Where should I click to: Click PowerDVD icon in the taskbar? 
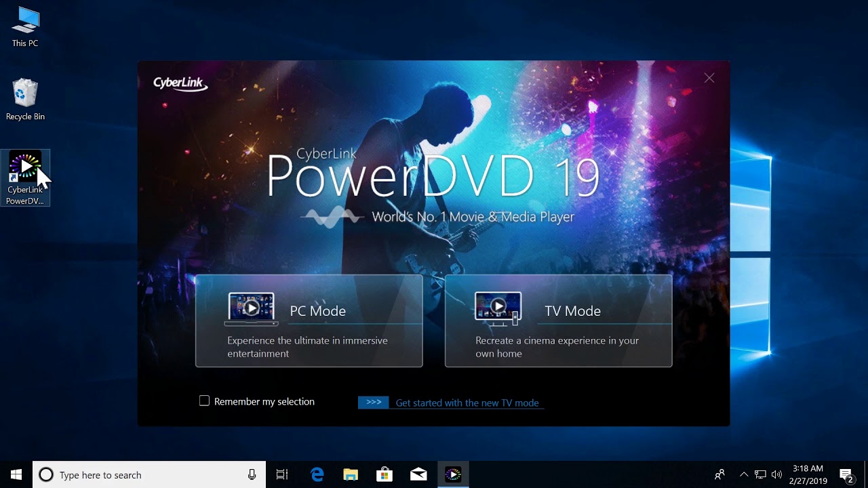point(453,474)
